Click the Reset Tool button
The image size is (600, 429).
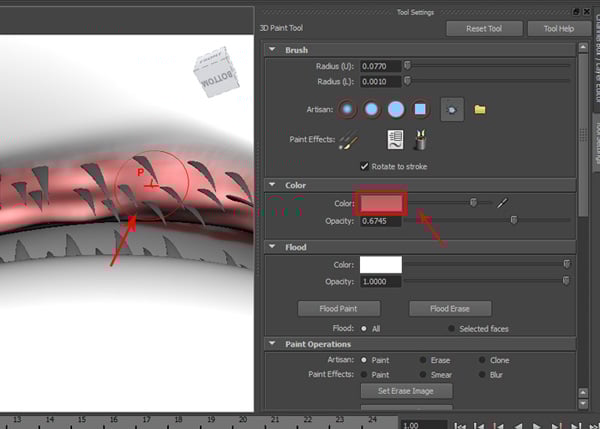(484, 28)
